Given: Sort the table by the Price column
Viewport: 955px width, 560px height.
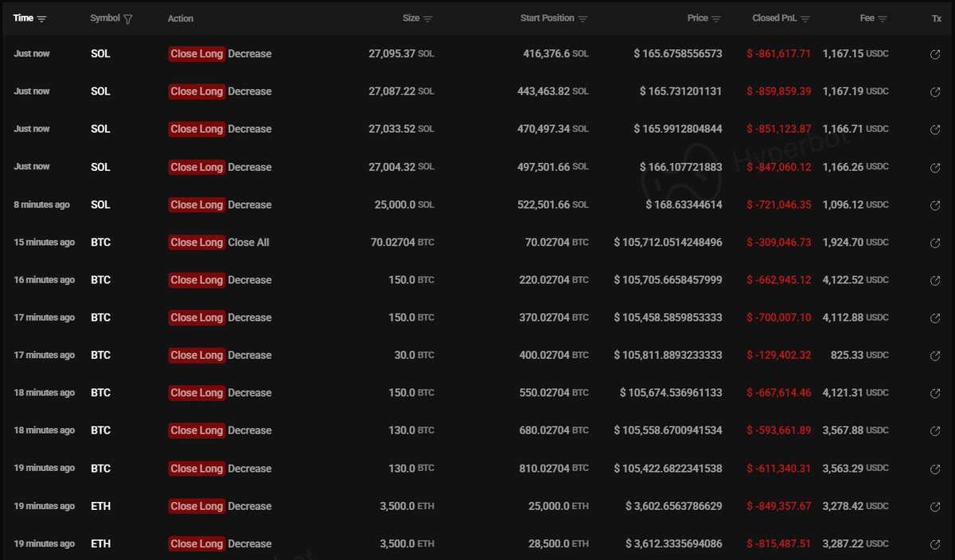Looking at the screenshot, I should point(716,18).
